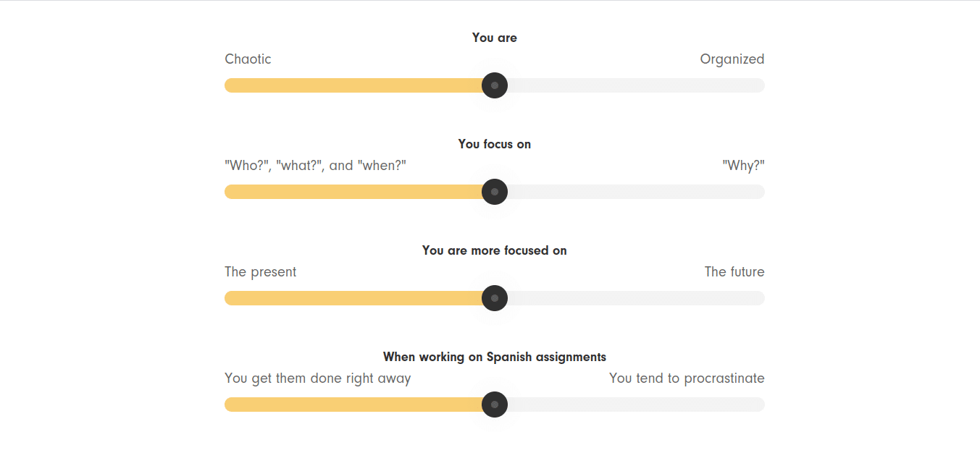The image size is (980, 453).
Task: Click the 'You are more focused on' slider knob
Action: coord(495,298)
